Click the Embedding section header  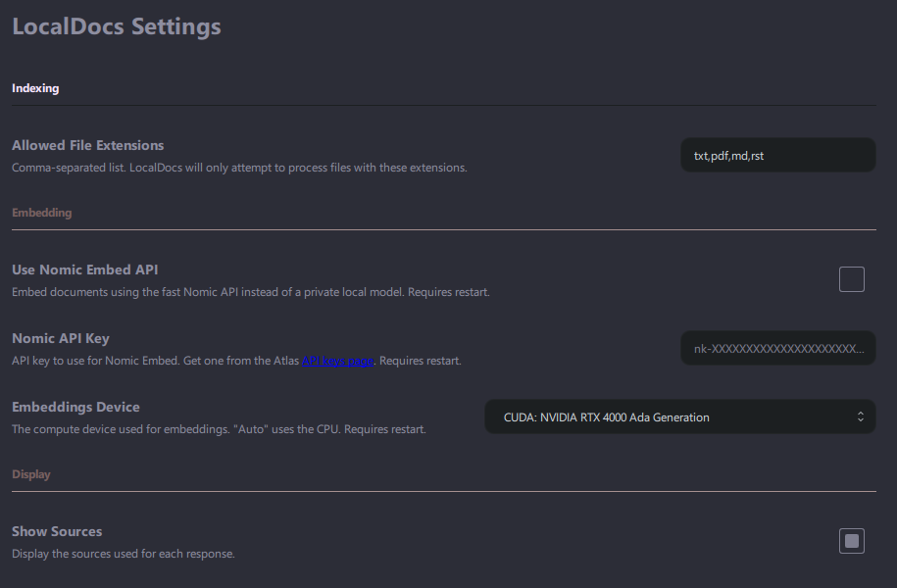pos(41,212)
